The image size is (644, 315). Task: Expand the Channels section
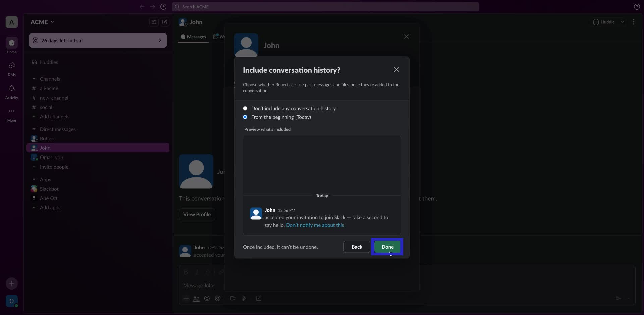click(34, 79)
